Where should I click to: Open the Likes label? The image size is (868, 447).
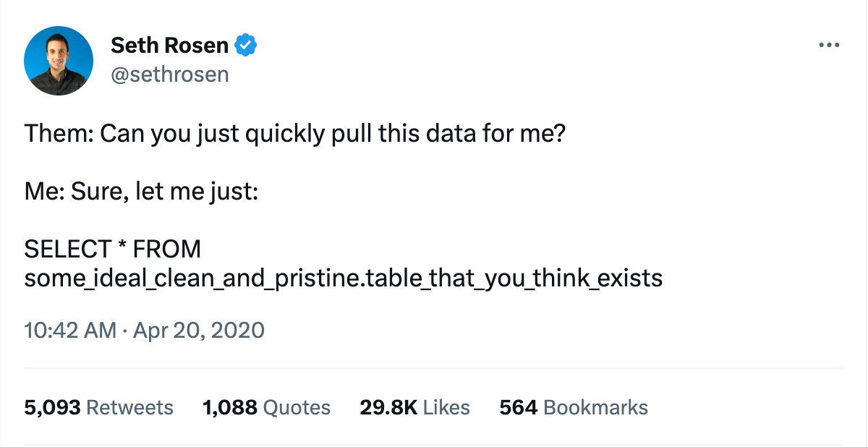point(446,407)
